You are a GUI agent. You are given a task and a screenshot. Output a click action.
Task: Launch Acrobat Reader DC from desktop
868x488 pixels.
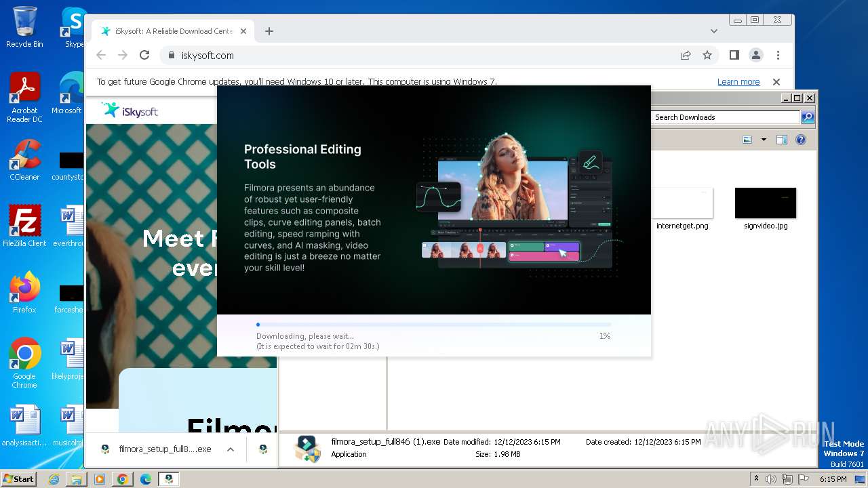[x=24, y=98]
